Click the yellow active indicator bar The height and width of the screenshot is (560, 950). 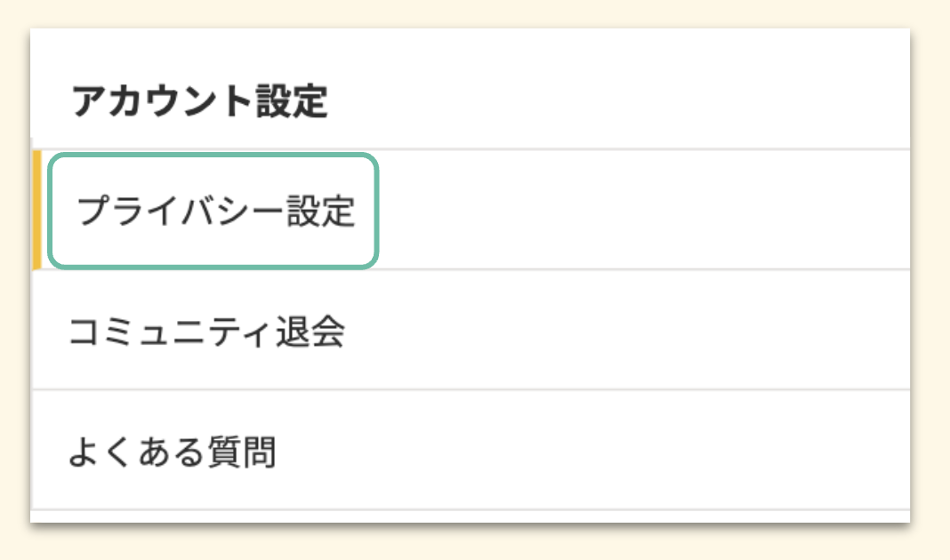(x=36, y=210)
